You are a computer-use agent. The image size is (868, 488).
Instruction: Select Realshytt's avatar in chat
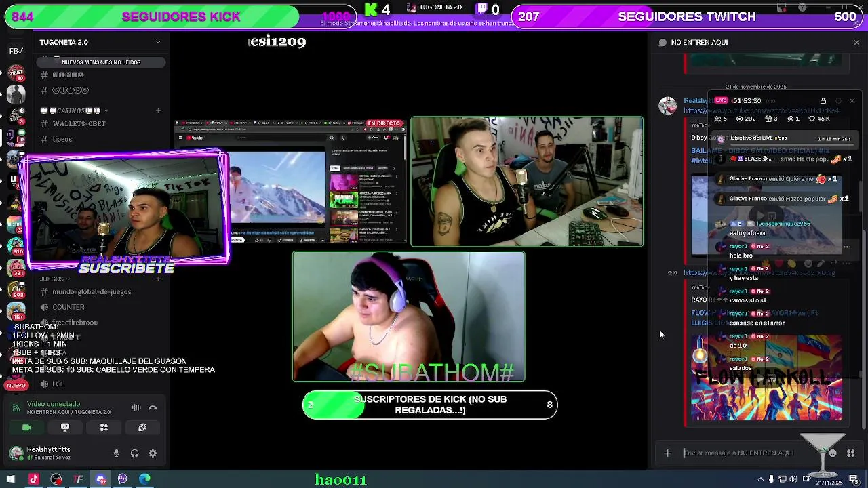coord(668,106)
